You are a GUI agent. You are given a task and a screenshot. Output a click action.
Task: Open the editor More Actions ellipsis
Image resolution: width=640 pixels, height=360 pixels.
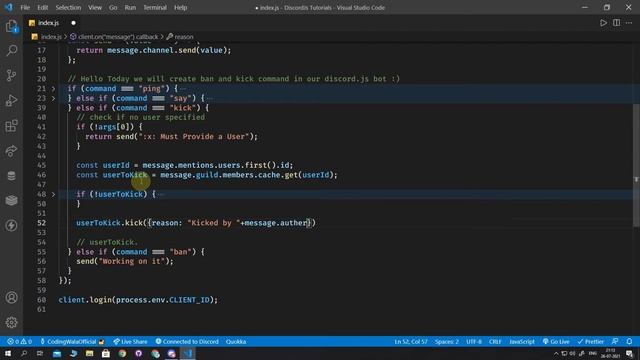(629, 23)
